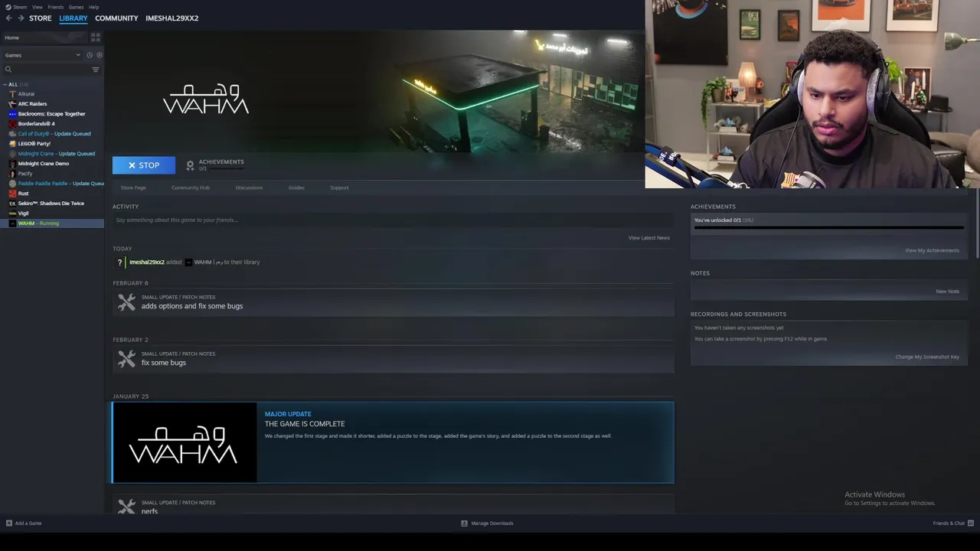Viewport: 980px width, 551px height.
Task: Click the library search field
Action: pos(50,70)
